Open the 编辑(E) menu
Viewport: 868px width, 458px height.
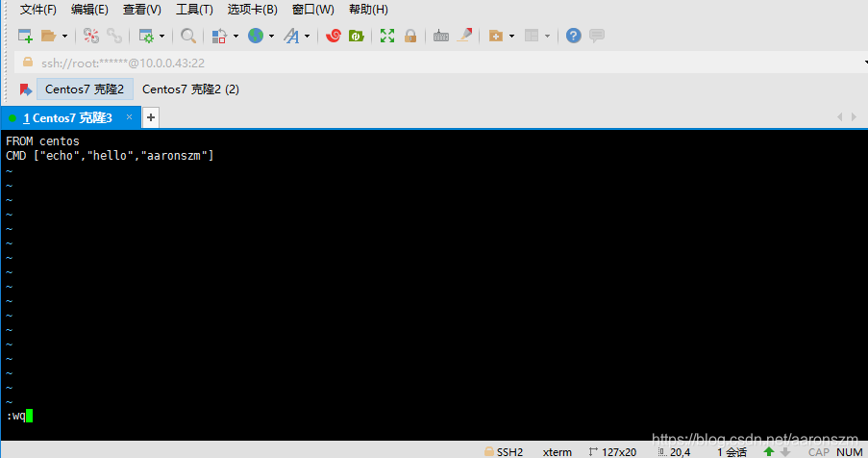point(89,10)
